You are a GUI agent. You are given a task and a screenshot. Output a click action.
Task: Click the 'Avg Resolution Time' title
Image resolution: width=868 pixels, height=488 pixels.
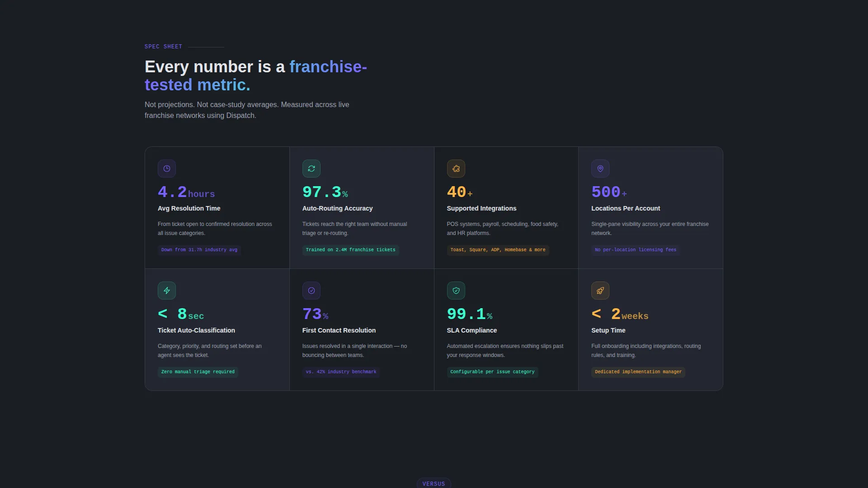tap(189, 208)
